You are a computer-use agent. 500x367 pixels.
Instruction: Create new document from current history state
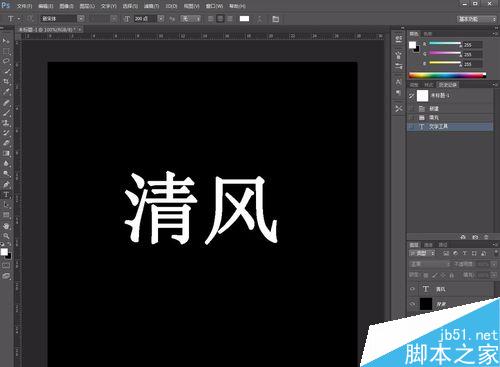pos(463,237)
